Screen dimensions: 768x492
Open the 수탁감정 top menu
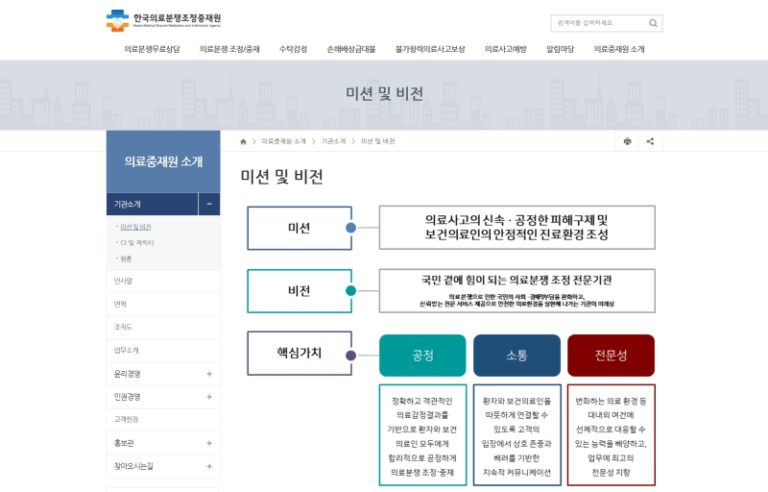[293, 48]
